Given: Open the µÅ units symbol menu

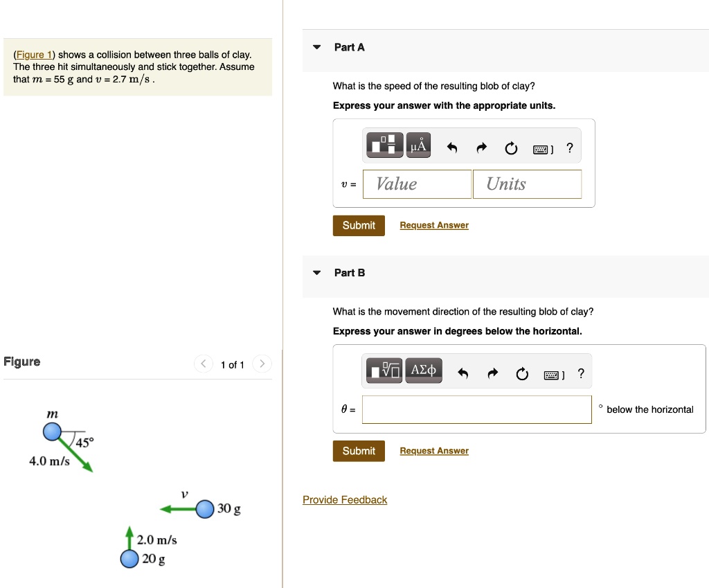Looking at the screenshot, I should pos(418,145).
